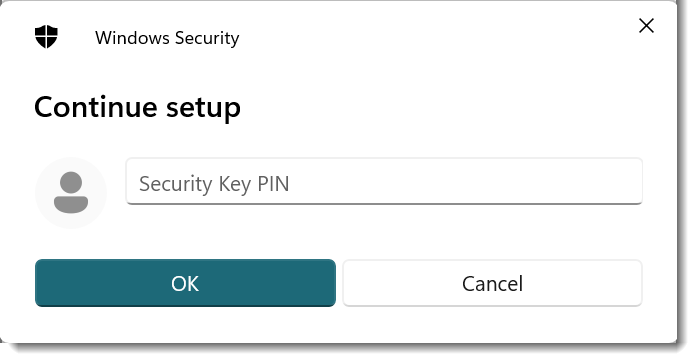The width and height of the screenshot is (696, 362).
Task: Submit the PIN via teal OK button
Action: click(x=185, y=283)
